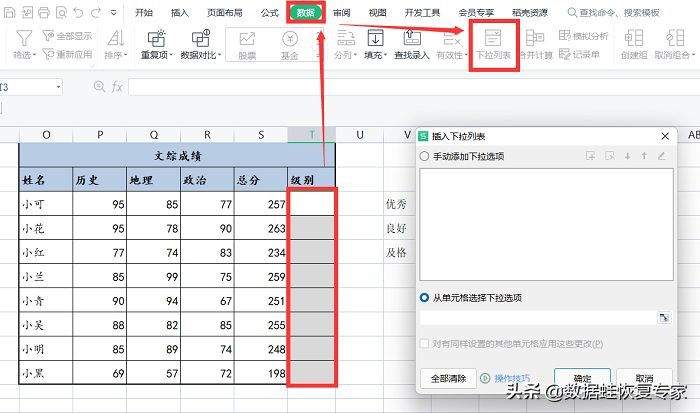Click move-up arrow icon in dialog

[644, 156]
